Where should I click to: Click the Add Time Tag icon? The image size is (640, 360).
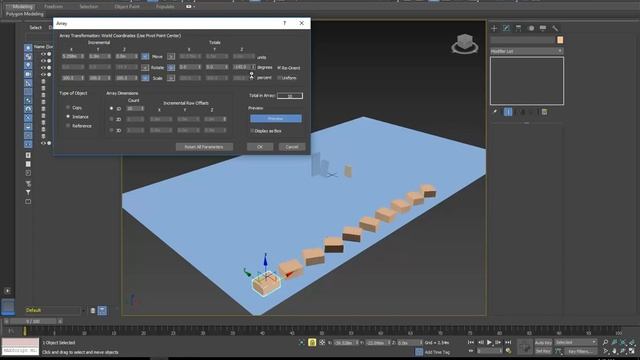point(419,352)
